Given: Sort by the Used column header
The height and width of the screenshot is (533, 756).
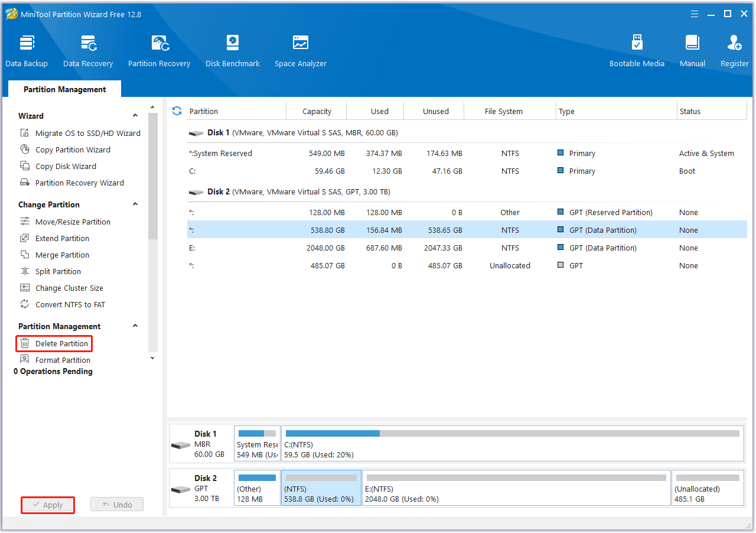Looking at the screenshot, I should pos(376,111).
